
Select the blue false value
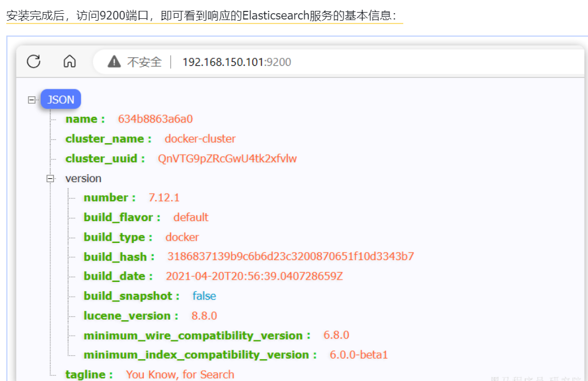(x=204, y=296)
